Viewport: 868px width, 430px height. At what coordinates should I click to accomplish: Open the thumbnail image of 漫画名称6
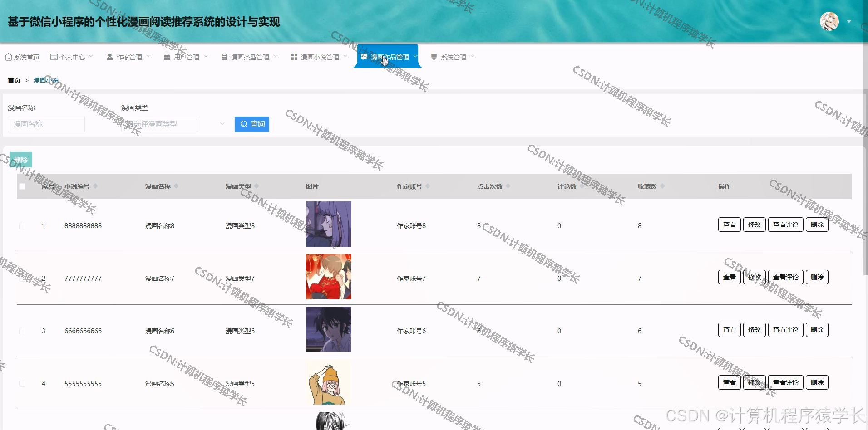click(x=329, y=329)
